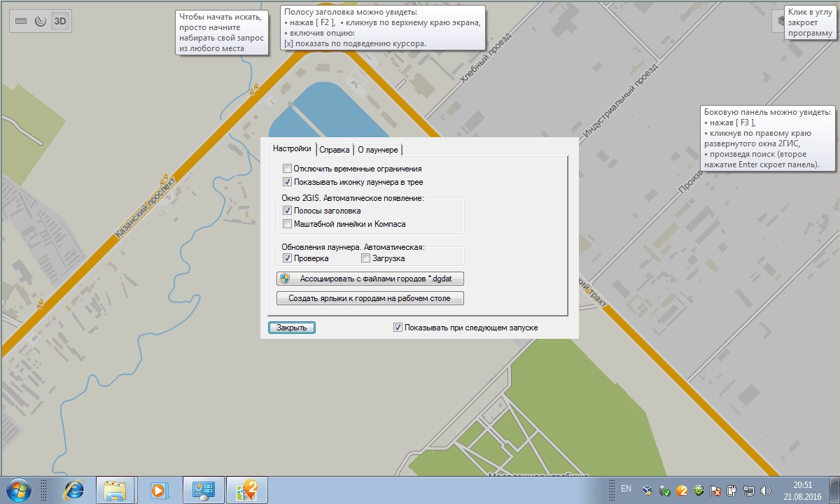
Task: Toggle the 'Полосы заголовка' checkbox
Action: 287,211
